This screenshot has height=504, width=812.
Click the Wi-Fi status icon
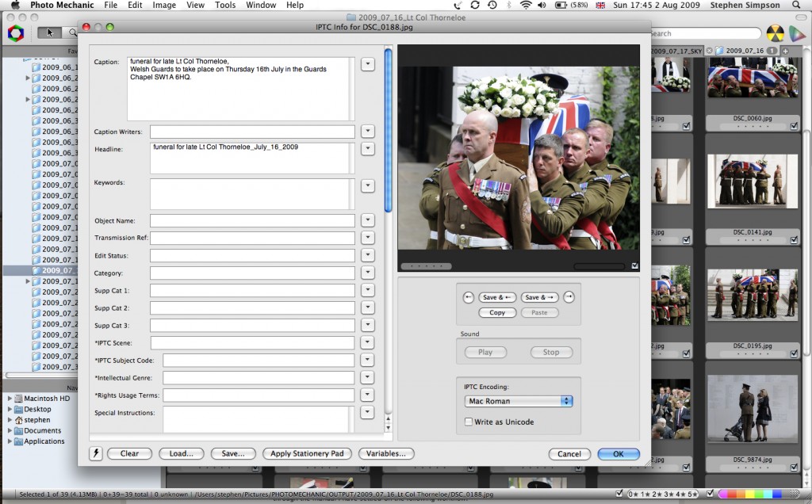[526, 6]
